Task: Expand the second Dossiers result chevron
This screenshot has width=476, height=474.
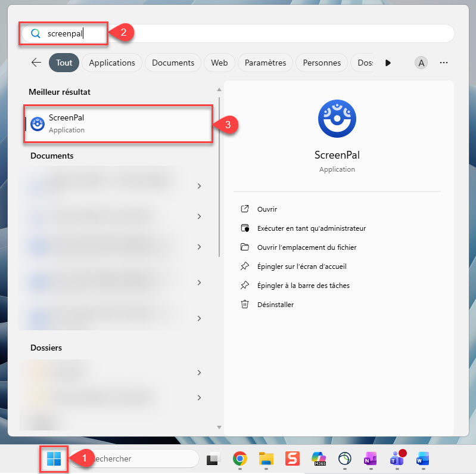Action: [199, 398]
